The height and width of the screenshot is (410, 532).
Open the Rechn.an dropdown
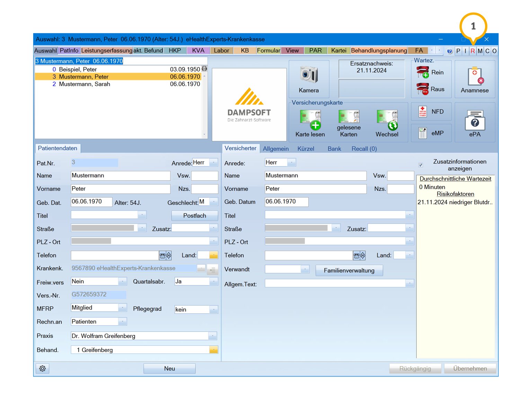(122, 321)
